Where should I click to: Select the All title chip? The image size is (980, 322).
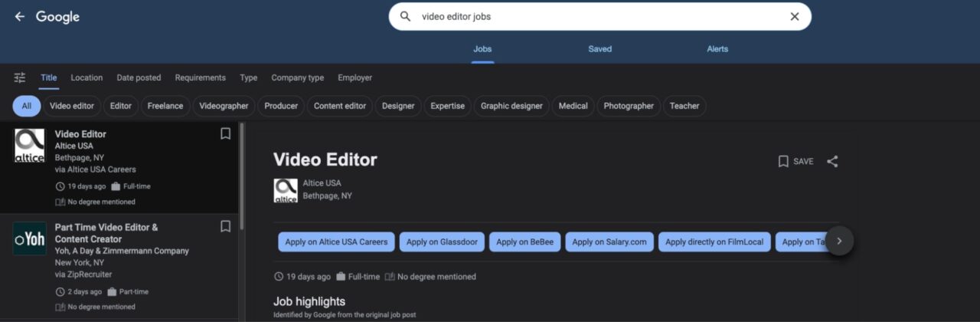coord(27,106)
